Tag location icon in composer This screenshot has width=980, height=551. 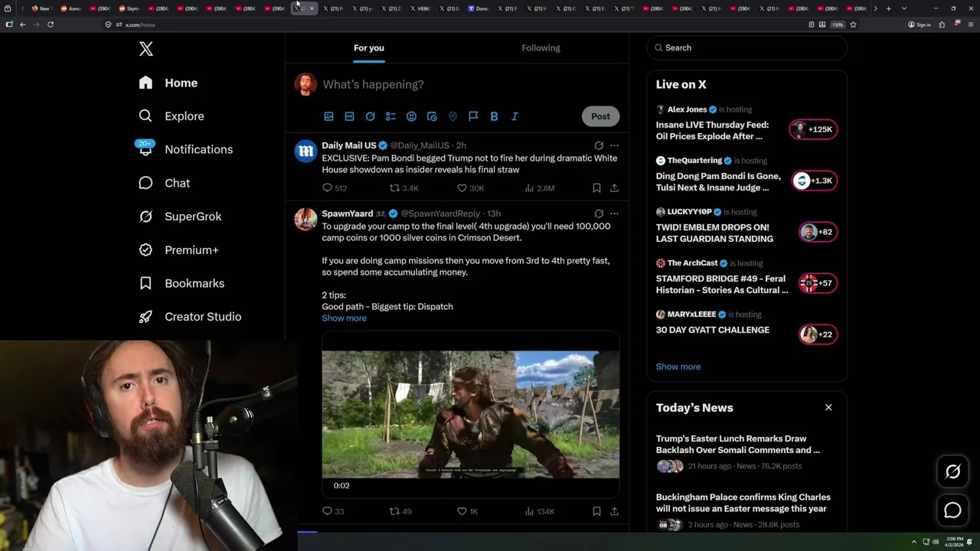452,116
